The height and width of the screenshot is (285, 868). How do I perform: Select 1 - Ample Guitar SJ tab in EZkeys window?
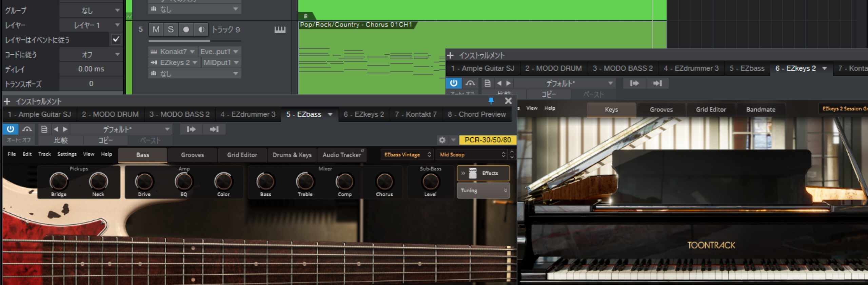click(483, 68)
